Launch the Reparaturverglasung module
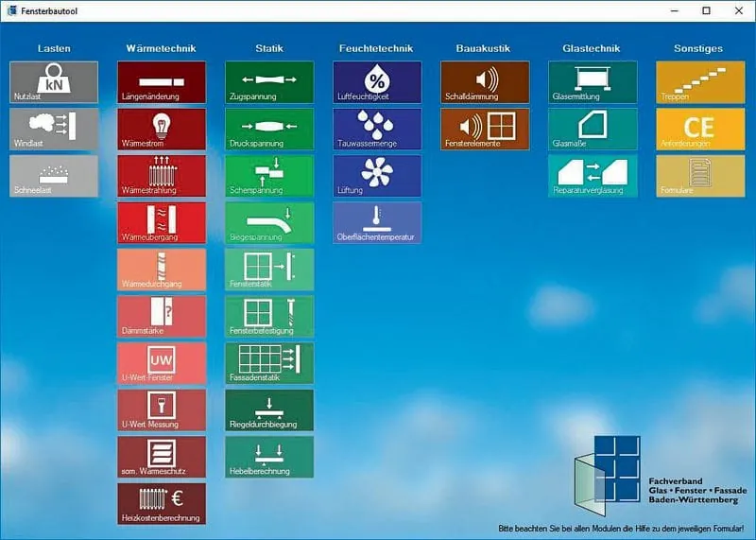The width and height of the screenshot is (756, 540). click(x=593, y=175)
